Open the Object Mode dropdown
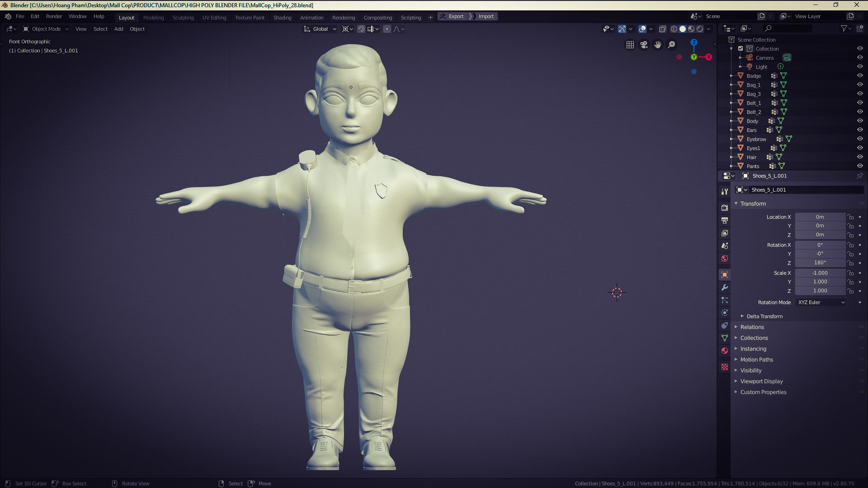The image size is (868, 488). [46, 29]
